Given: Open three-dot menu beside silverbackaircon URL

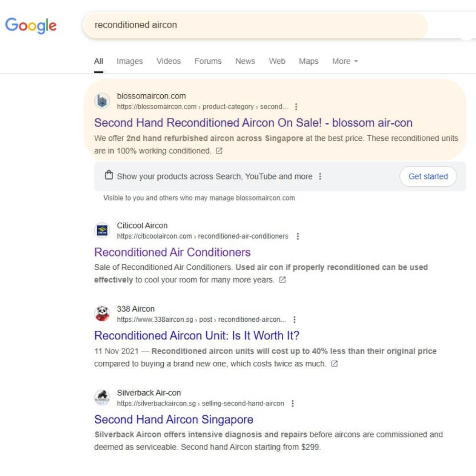Looking at the screenshot, I should pos(293,404).
